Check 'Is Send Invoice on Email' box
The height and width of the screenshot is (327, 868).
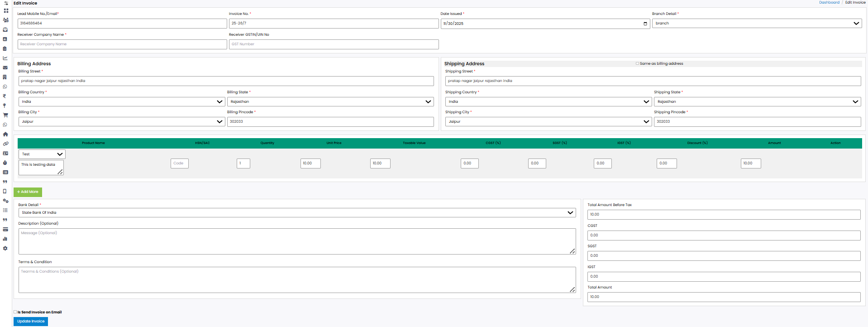coord(15,312)
